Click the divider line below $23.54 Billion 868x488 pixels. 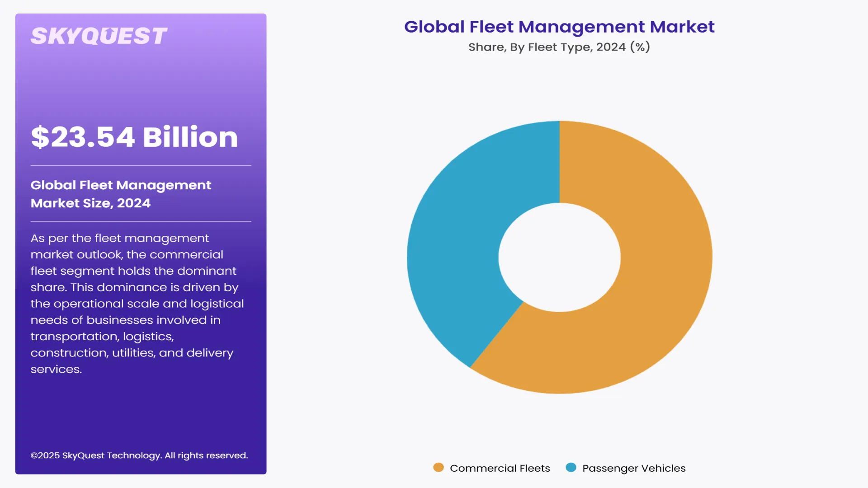click(x=141, y=165)
